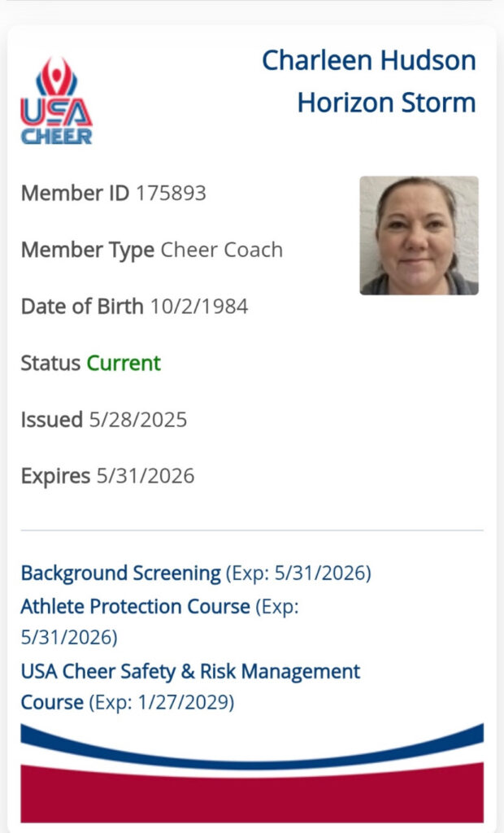Click the Athlete Protection expiration date 5/31/2026
This screenshot has height=833, width=504.
(69, 637)
